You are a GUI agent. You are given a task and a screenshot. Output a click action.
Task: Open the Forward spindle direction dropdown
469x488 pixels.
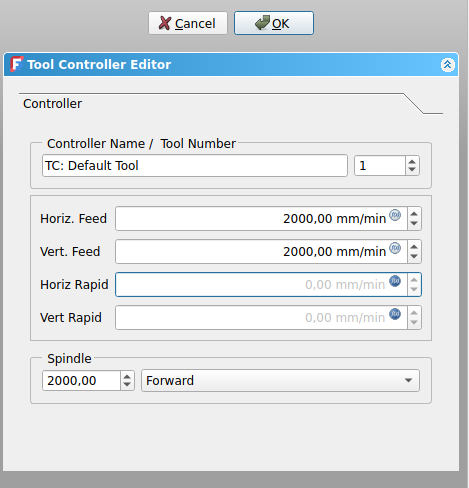pyautogui.click(x=280, y=380)
